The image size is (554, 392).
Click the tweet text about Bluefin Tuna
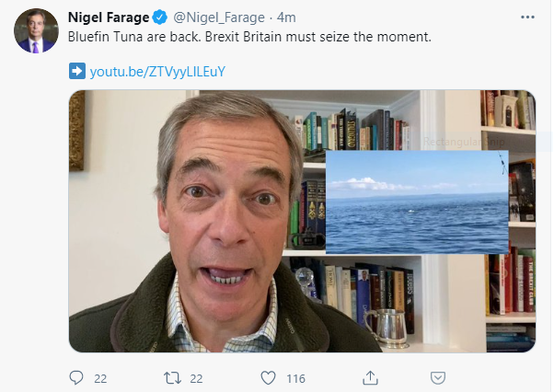click(250, 38)
